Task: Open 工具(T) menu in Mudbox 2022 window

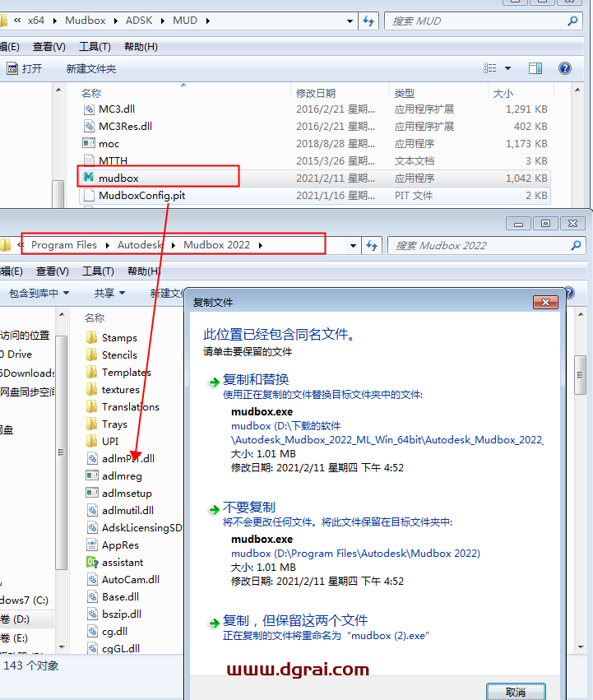Action: [x=98, y=271]
